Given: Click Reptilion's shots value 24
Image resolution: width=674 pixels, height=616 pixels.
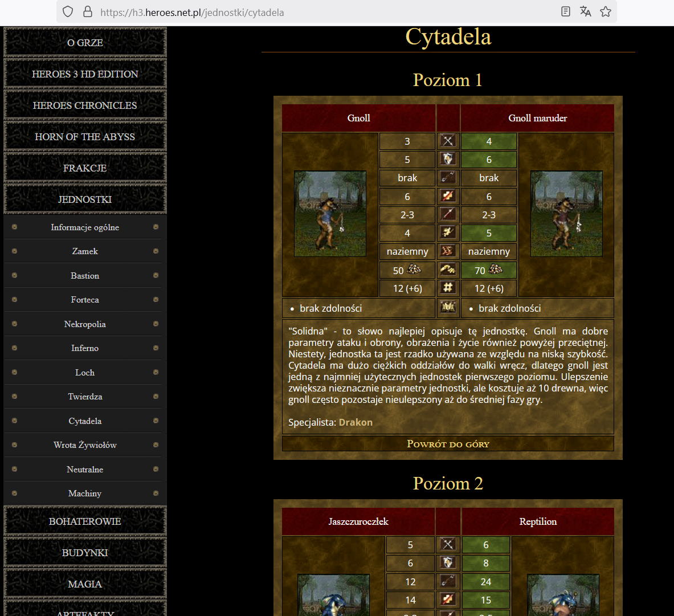Looking at the screenshot, I should point(486,582).
